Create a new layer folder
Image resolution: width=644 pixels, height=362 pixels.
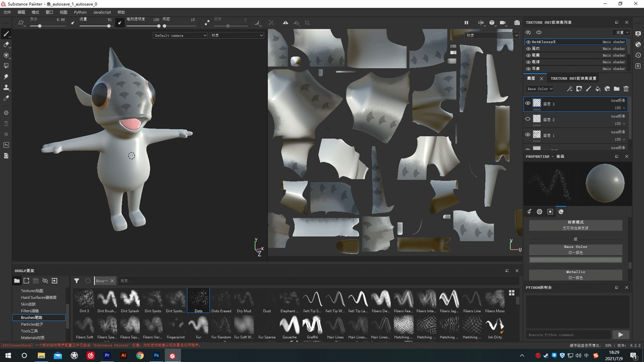click(616, 89)
